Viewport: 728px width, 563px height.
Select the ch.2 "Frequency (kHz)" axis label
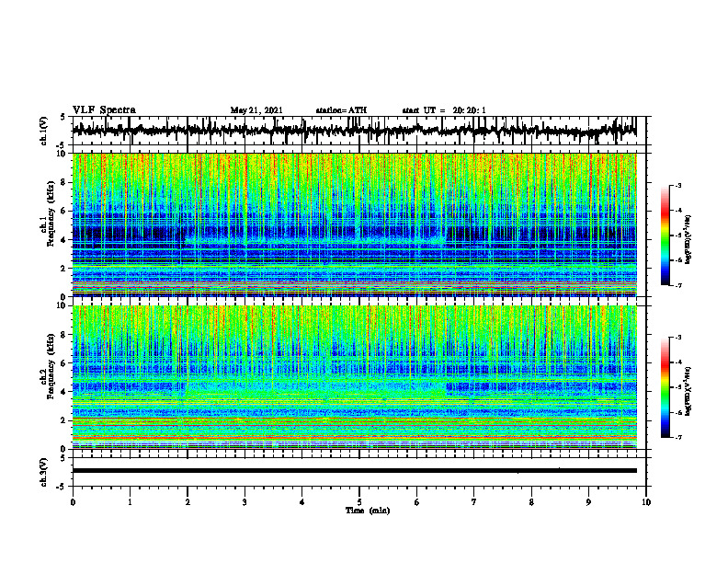tap(51, 366)
